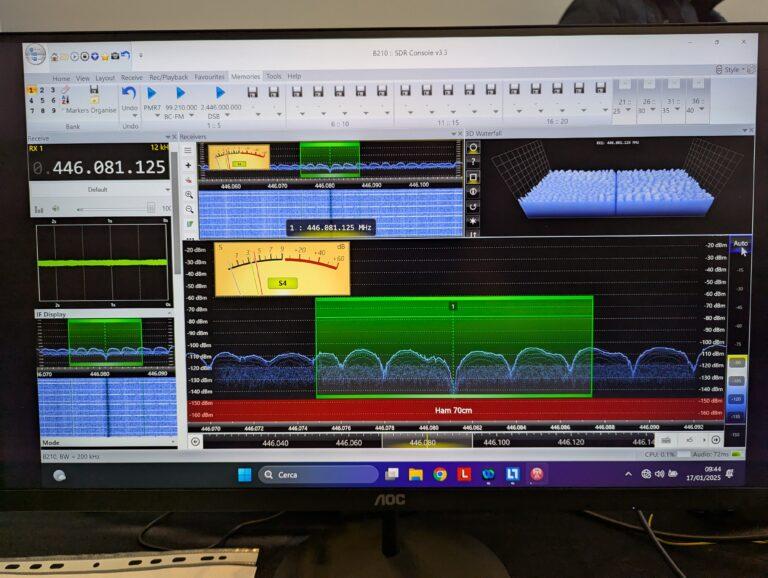Select memory bank 9
Screen dimensions: 768x578
(x=54, y=111)
